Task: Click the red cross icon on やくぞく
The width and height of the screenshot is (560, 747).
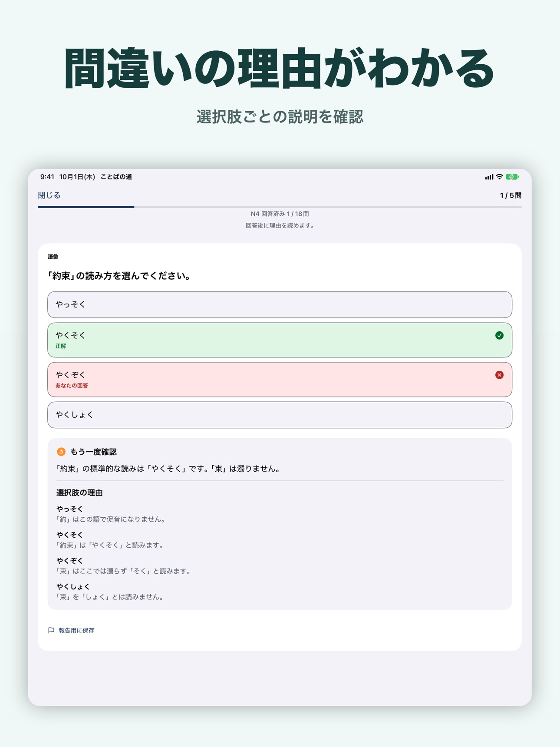Action: [499, 375]
